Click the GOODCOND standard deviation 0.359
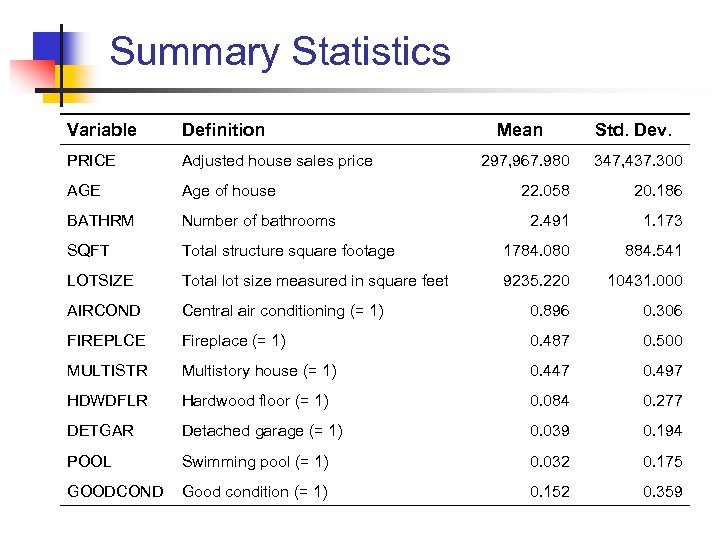Image resolution: width=720 pixels, height=540 pixels. pos(662,491)
